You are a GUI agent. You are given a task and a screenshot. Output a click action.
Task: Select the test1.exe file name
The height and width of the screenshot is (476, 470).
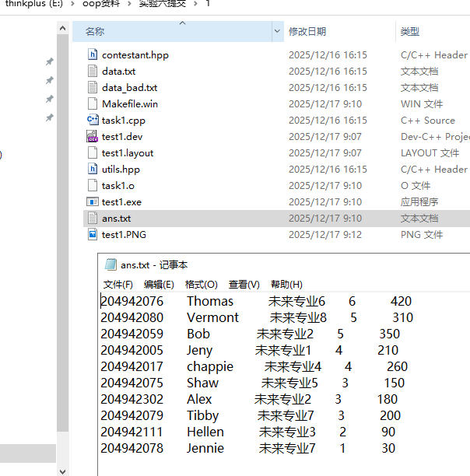(x=121, y=202)
